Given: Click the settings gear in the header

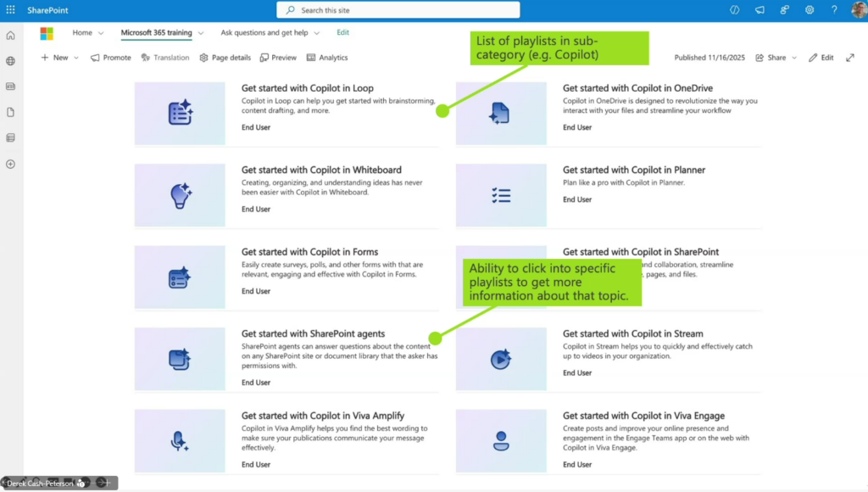Looking at the screenshot, I should (x=810, y=10).
